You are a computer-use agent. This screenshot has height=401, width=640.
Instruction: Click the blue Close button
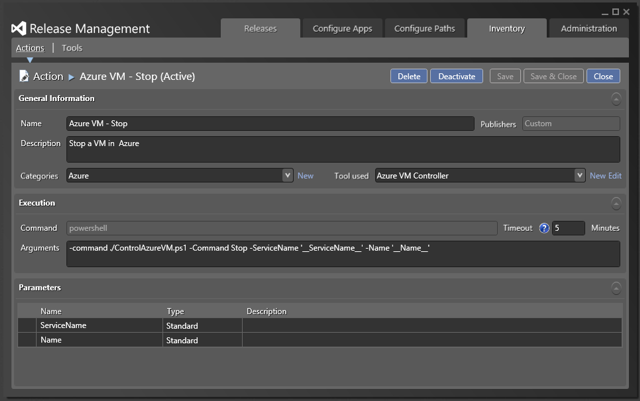point(603,76)
